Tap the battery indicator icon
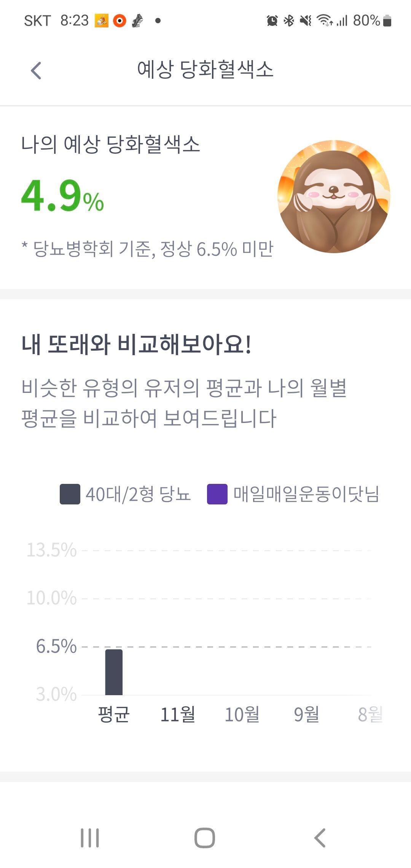The image size is (411, 868). pos(387,21)
